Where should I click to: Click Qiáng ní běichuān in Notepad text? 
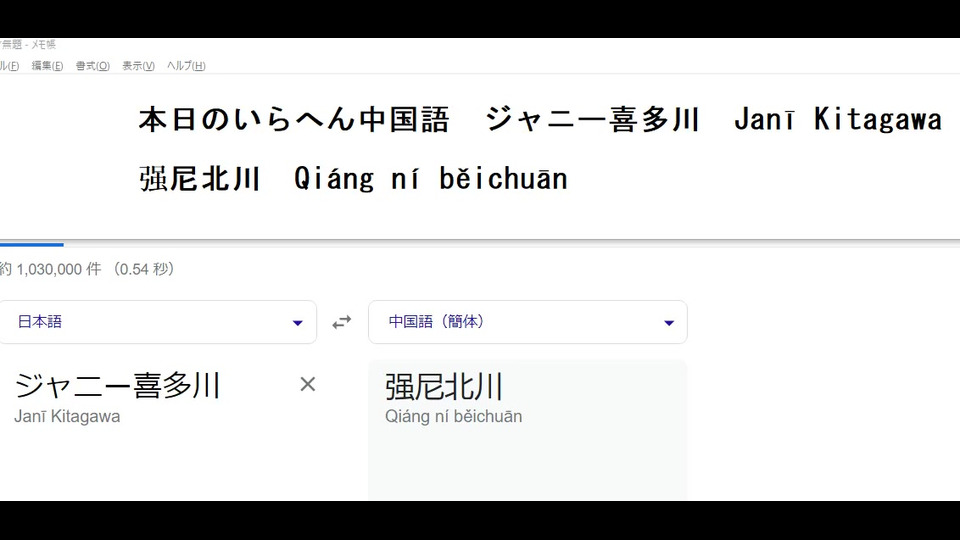430,179
